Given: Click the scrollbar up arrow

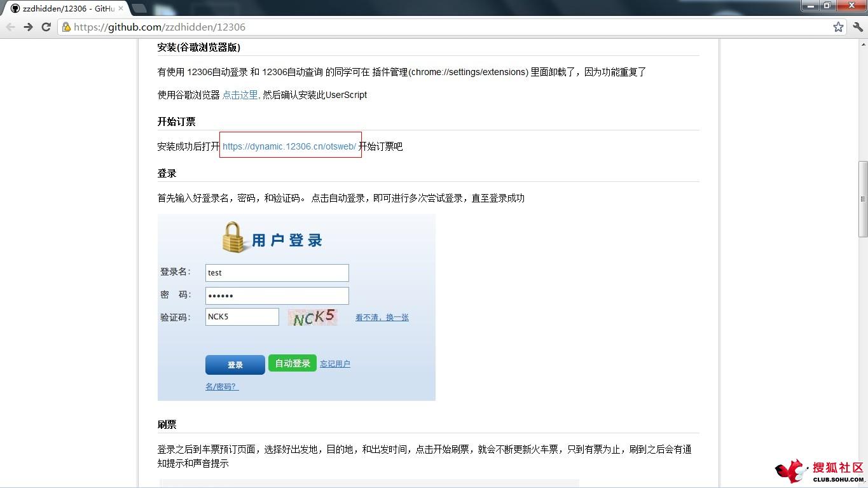Looking at the screenshot, I should [863, 43].
